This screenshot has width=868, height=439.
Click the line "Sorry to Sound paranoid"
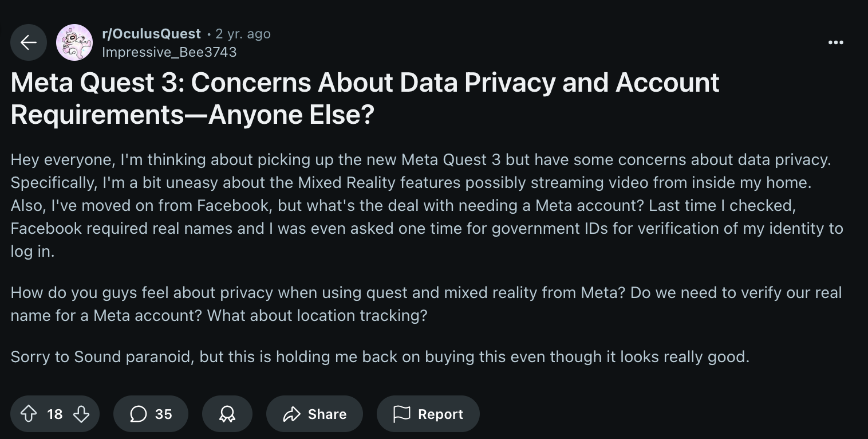click(x=380, y=356)
